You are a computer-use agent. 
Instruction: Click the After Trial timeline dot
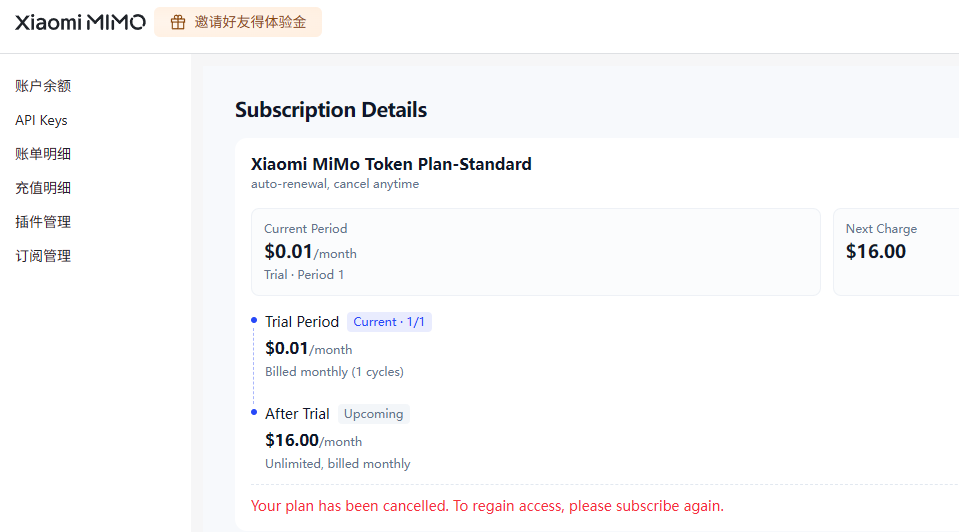254,413
